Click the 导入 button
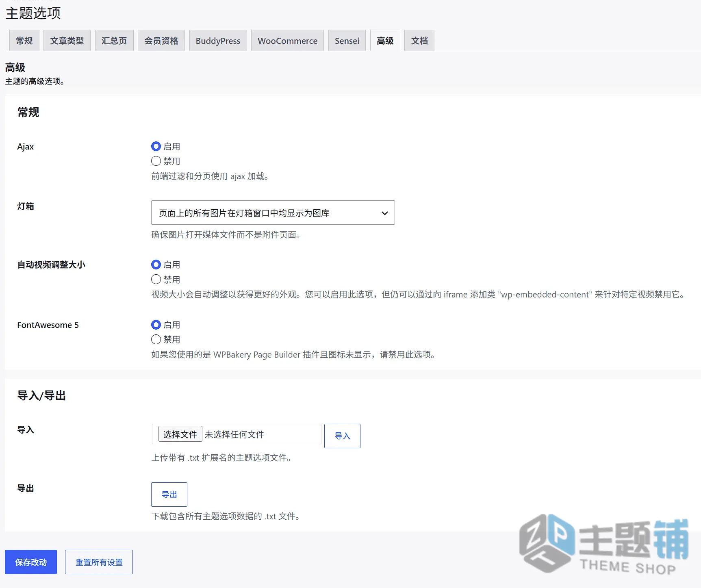This screenshot has height=588, width=701. point(342,436)
